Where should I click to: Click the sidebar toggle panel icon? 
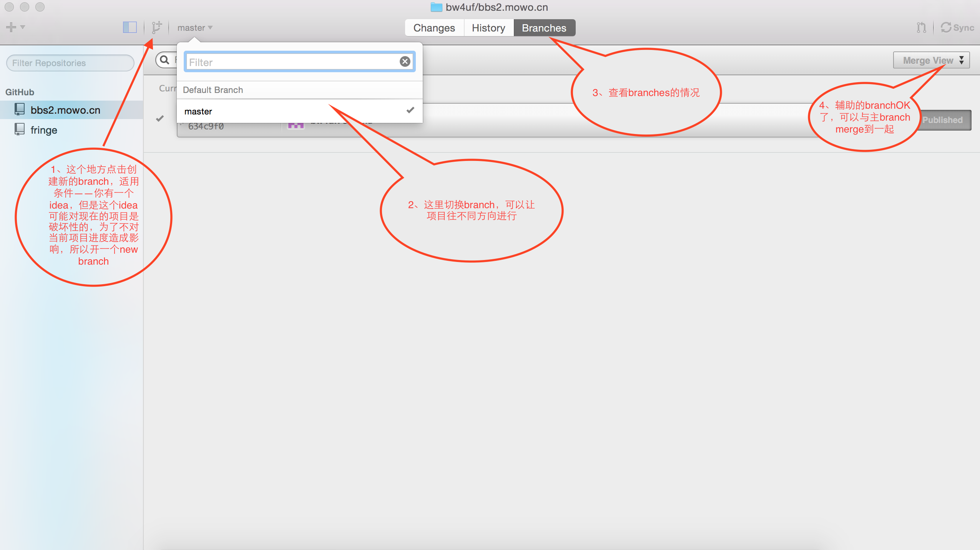point(130,28)
